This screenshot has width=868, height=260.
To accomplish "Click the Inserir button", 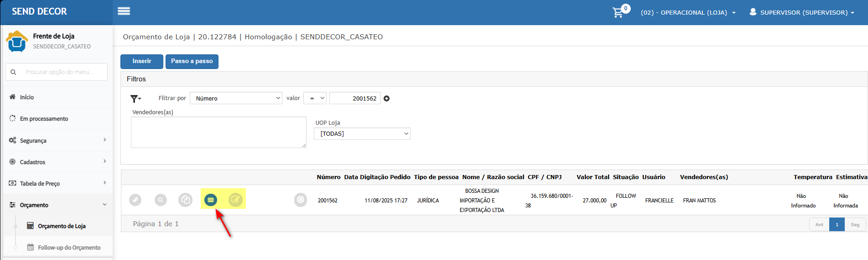I will (141, 61).
